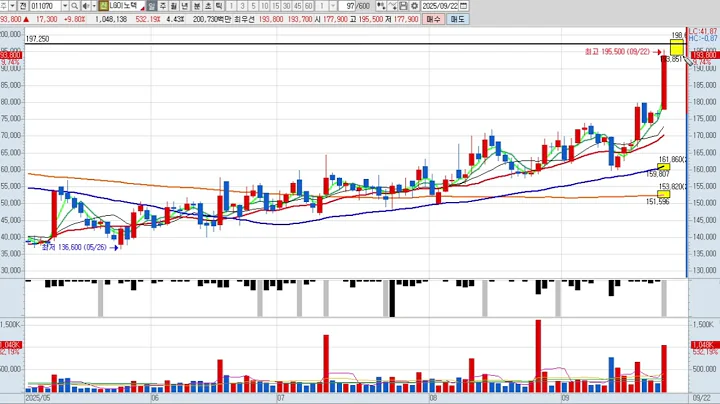Open the dropdown arrow beside the speaker icon
The height and width of the screenshot is (404, 720).
click(x=94, y=6)
